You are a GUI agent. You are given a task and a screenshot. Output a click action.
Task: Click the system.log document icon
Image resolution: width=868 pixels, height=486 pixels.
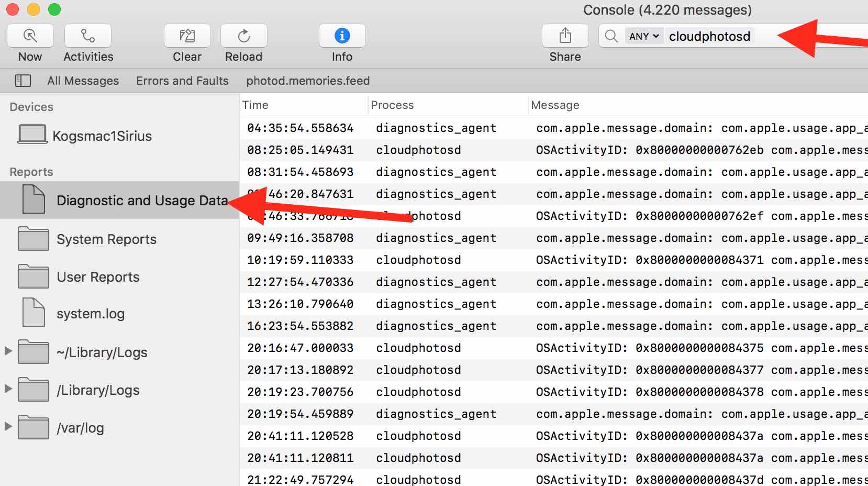click(x=32, y=312)
